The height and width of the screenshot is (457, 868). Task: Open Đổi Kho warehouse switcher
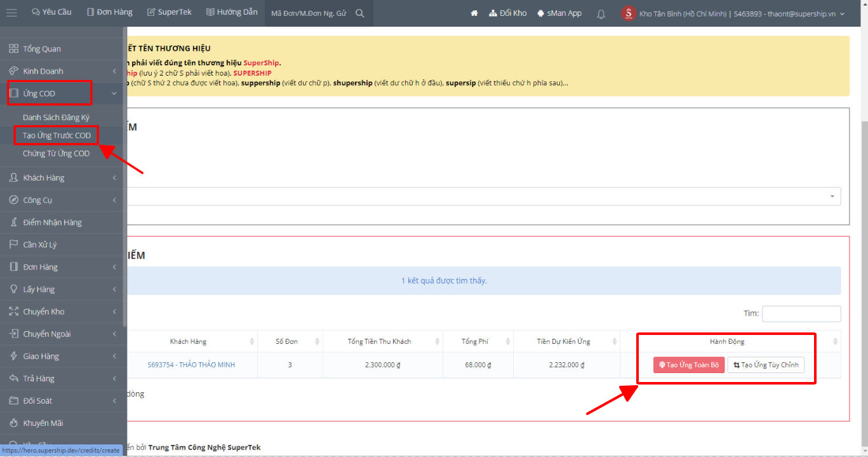click(x=508, y=13)
